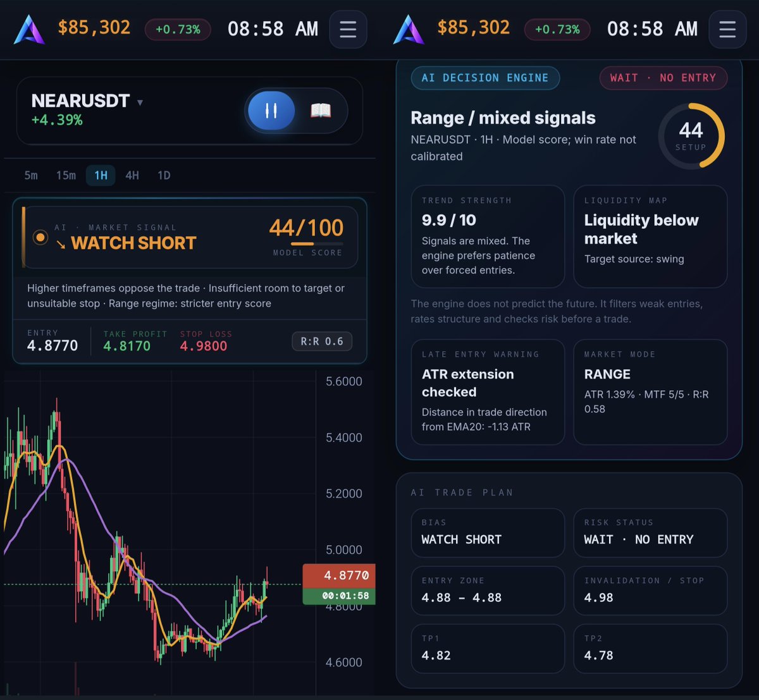Click the entry value 4.8770
This screenshot has width=759, height=700.
(x=52, y=346)
